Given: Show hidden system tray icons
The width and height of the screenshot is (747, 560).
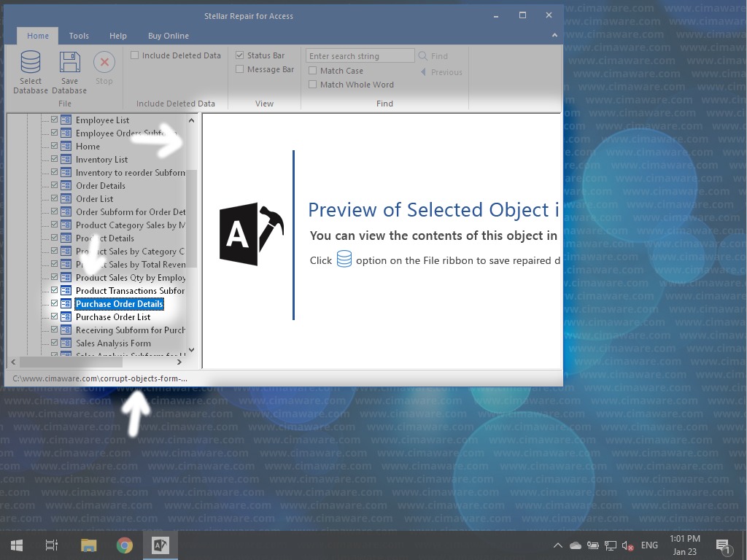Looking at the screenshot, I should [557, 545].
